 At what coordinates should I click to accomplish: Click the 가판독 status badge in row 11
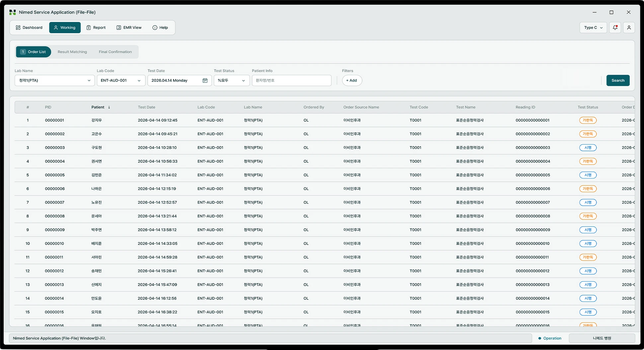(588, 257)
